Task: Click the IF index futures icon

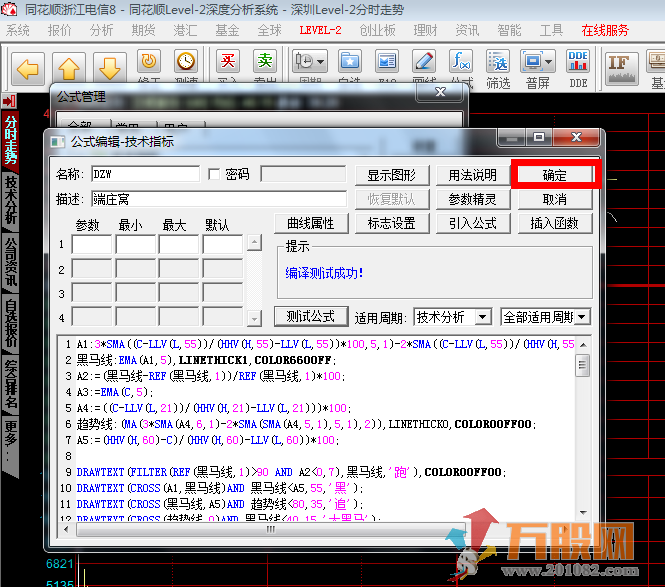Action: (x=622, y=68)
